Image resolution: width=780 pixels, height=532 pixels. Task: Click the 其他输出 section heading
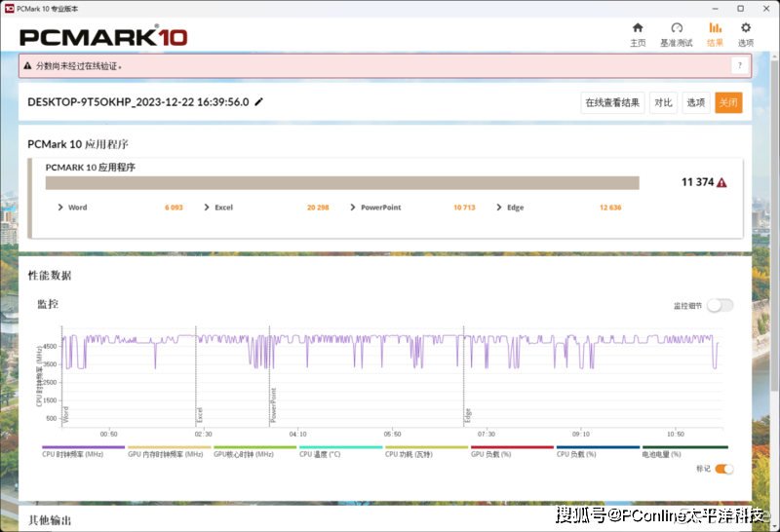pyautogui.click(x=50, y=520)
